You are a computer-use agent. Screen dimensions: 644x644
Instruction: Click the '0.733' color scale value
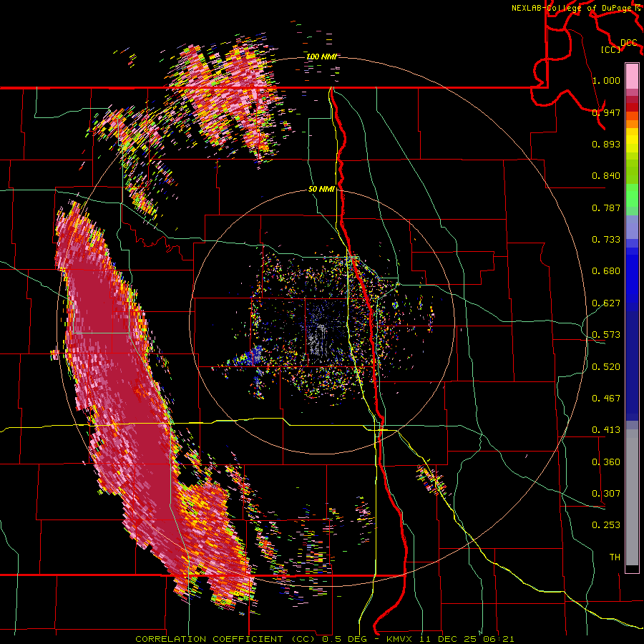tap(606, 240)
